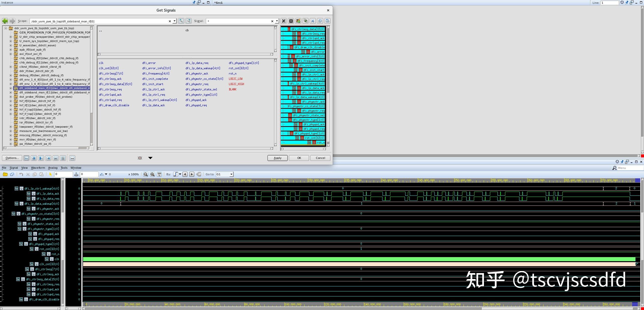Click the Cancel button in Get Signals dialog
Screen dimensions: 644x310
[320, 158]
